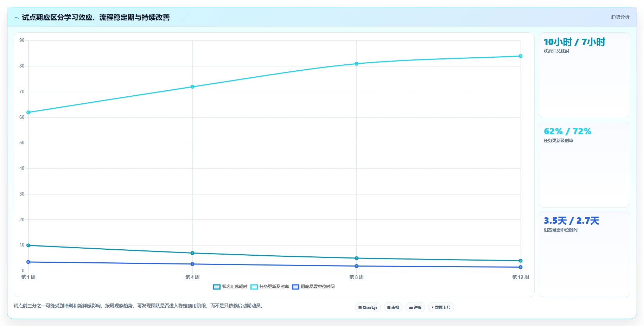Toggle 阻塞暴露中位时间 legend color box
644x326 pixels.
tap(295, 287)
